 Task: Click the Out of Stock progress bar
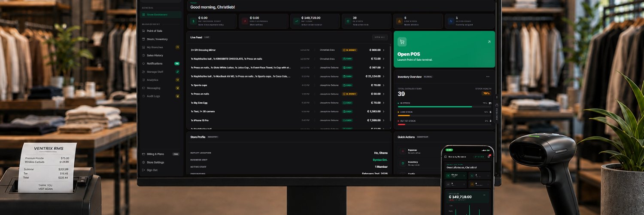(x=444, y=124)
